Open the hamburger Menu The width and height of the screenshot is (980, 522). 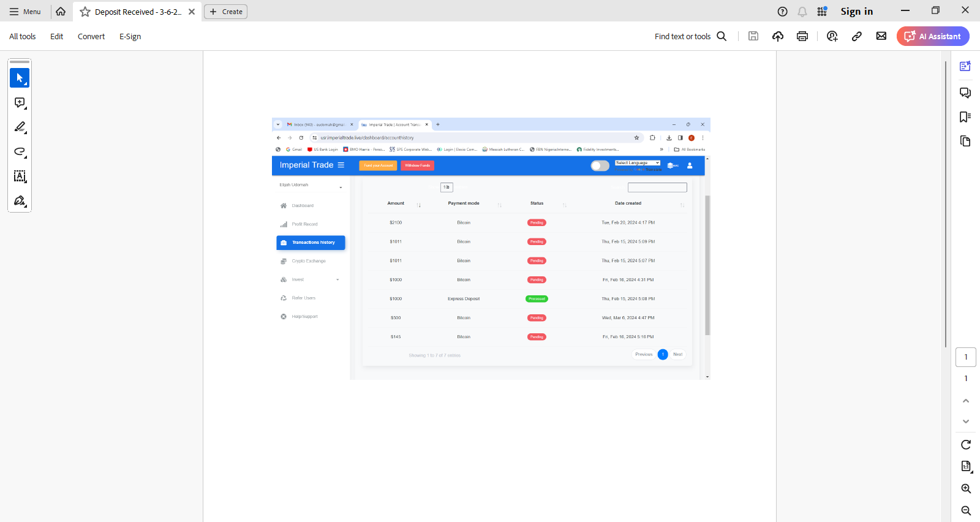click(x=25, y=12)
